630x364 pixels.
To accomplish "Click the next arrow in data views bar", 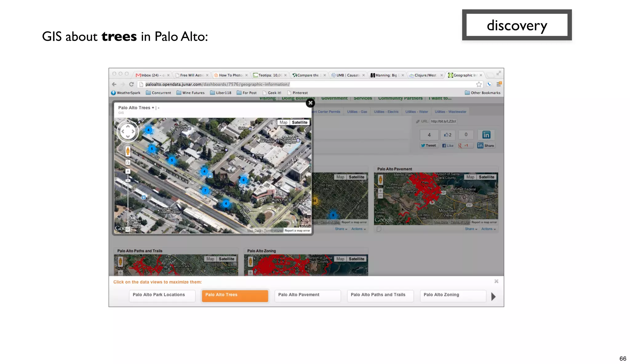I will tap(493, 297).
